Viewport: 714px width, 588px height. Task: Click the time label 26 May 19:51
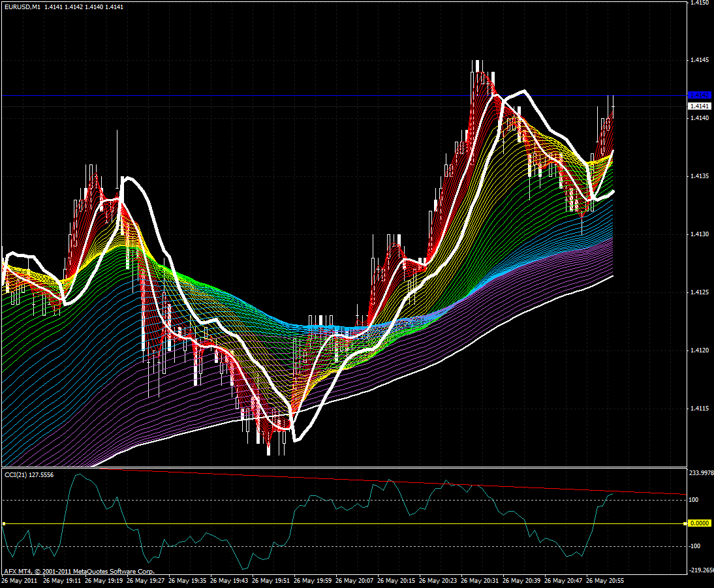[x=271, y=581]
